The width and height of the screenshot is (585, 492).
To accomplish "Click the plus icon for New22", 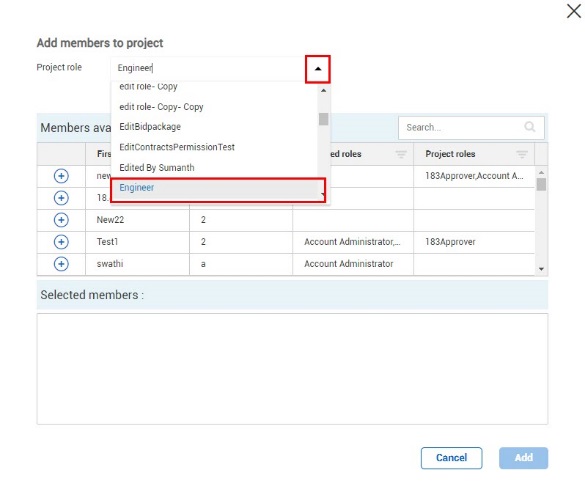I will 61,220.
